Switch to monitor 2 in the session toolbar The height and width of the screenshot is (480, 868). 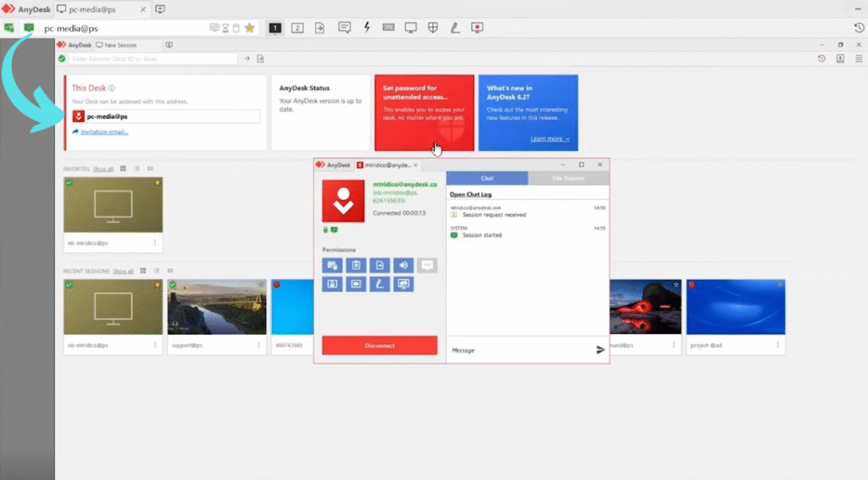coord(298,28)
